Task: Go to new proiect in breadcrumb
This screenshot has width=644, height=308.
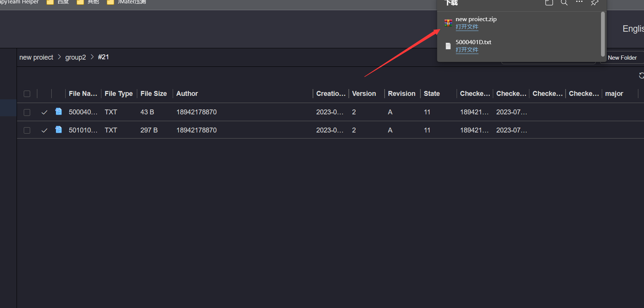Action: [36, 57]
